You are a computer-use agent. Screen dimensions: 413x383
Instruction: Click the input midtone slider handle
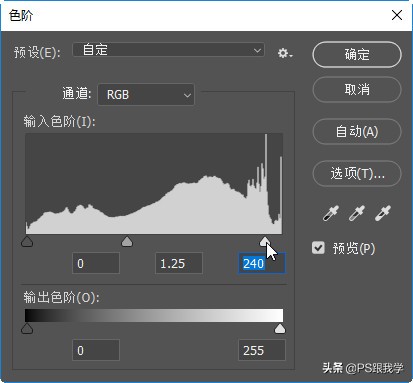click(x=127, y=241)
